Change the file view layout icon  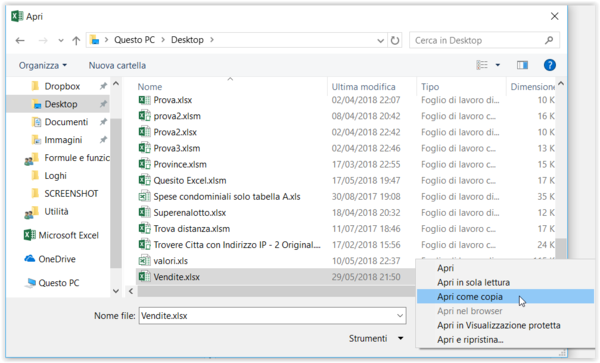[x=482, y=65]
